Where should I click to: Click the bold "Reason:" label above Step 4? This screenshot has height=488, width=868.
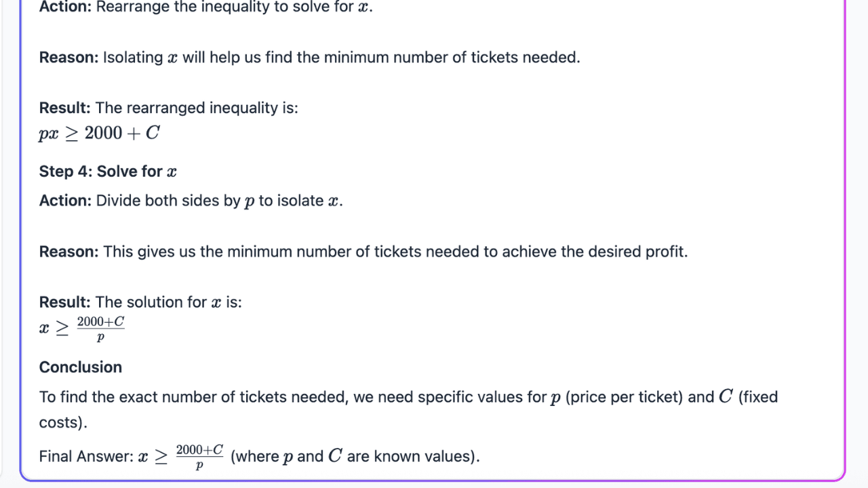tap(68, 58)
